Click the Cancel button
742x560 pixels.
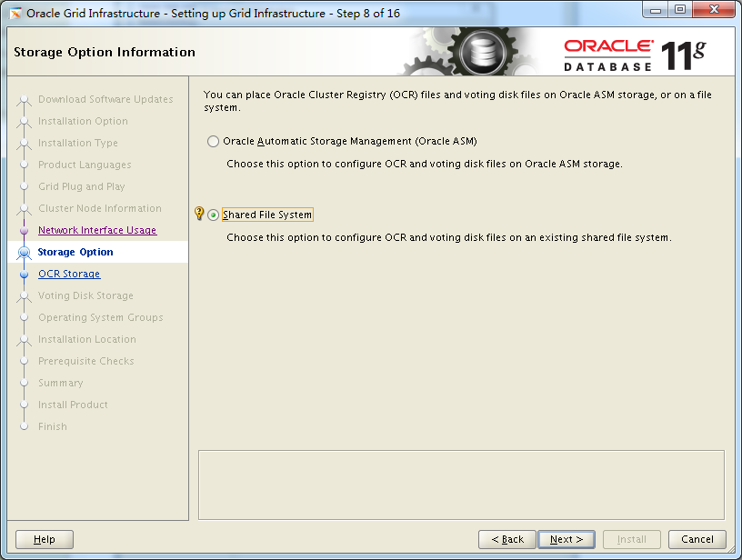click(x=697, y=539)
